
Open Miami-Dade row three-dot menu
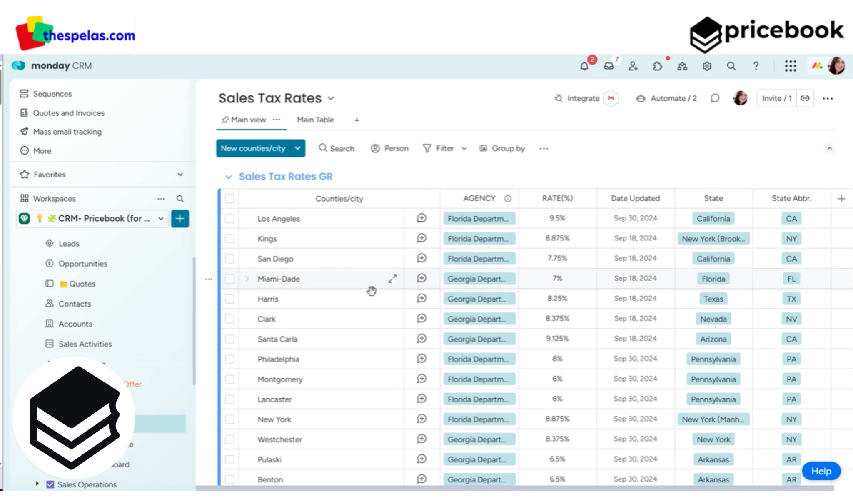pyautogui.click(x=209, y=279)
